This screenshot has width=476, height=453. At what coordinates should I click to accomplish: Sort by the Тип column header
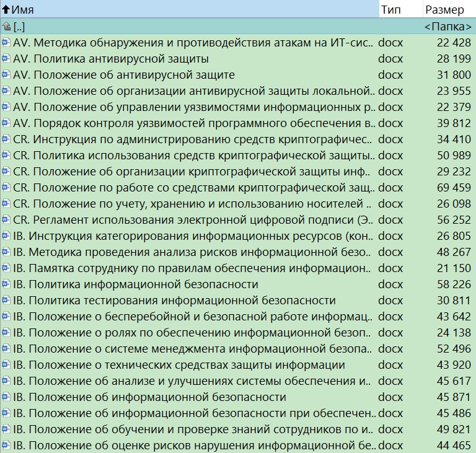401,9
